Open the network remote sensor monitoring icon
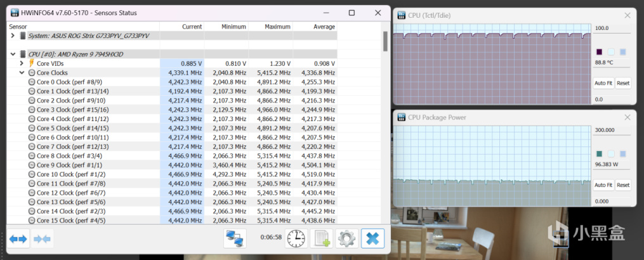 coord(235,238)
